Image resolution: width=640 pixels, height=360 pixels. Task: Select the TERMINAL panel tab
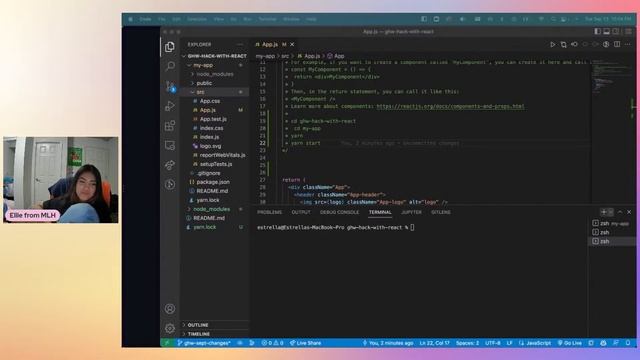(x=380, y=212)
